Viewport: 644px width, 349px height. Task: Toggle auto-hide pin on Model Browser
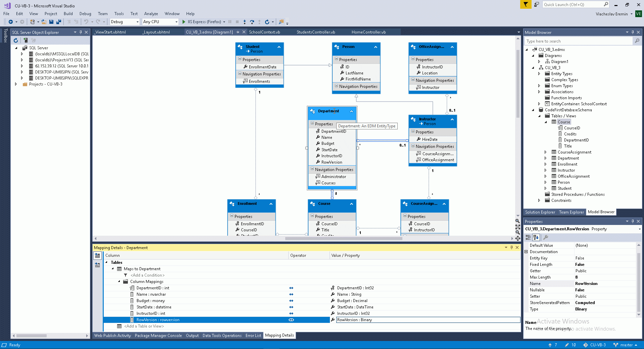pos(633,32)
